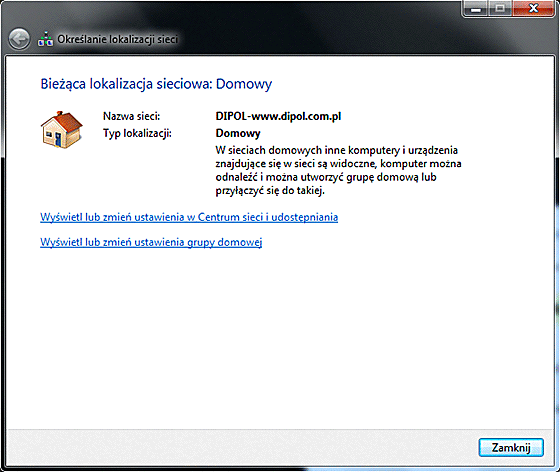Click the Typ lokalizacji label
The width and height of the screenshot is (560, 472).
pos(137,133)
